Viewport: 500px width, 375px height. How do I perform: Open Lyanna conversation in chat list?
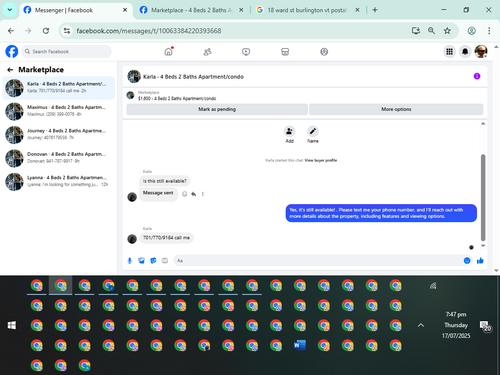click(59, 182)
